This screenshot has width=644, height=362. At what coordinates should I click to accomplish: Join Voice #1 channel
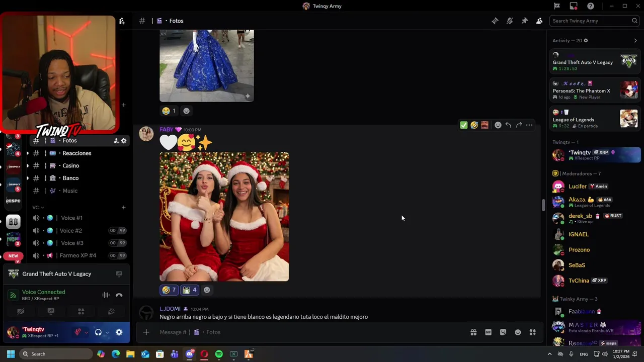78,218
